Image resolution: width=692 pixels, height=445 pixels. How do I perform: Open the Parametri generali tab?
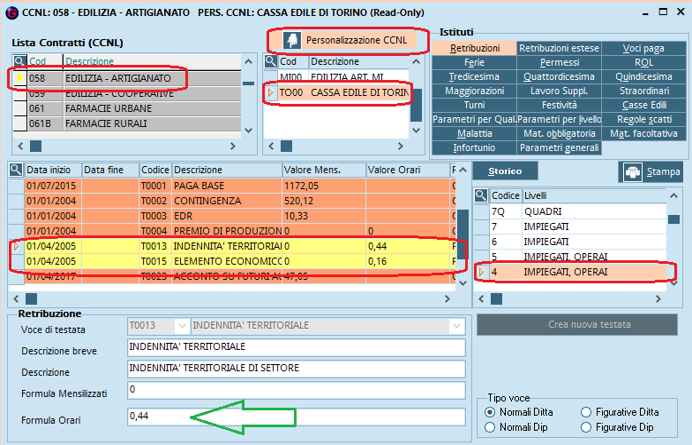559,147
